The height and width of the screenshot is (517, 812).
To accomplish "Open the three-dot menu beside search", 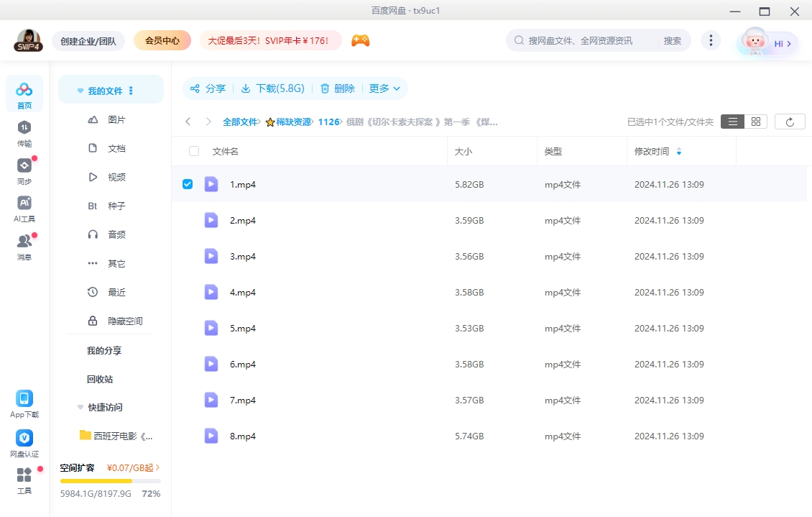I will tap(711, 40).
